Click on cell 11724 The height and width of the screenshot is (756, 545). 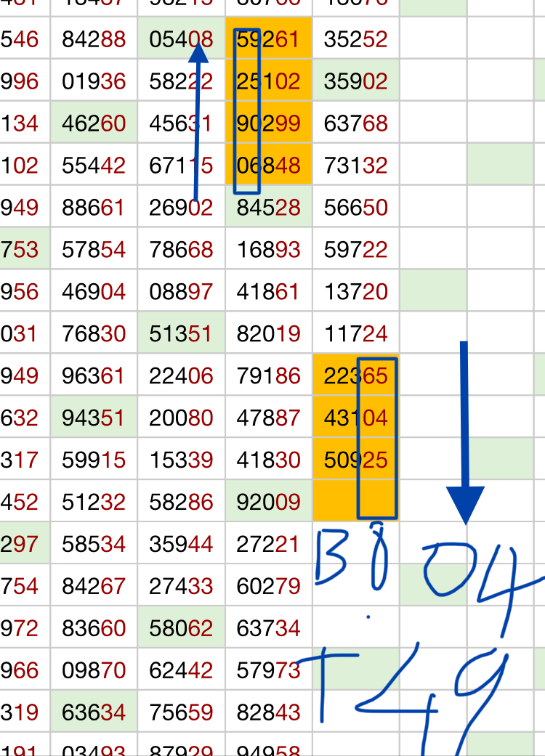[x=356, y=332]
